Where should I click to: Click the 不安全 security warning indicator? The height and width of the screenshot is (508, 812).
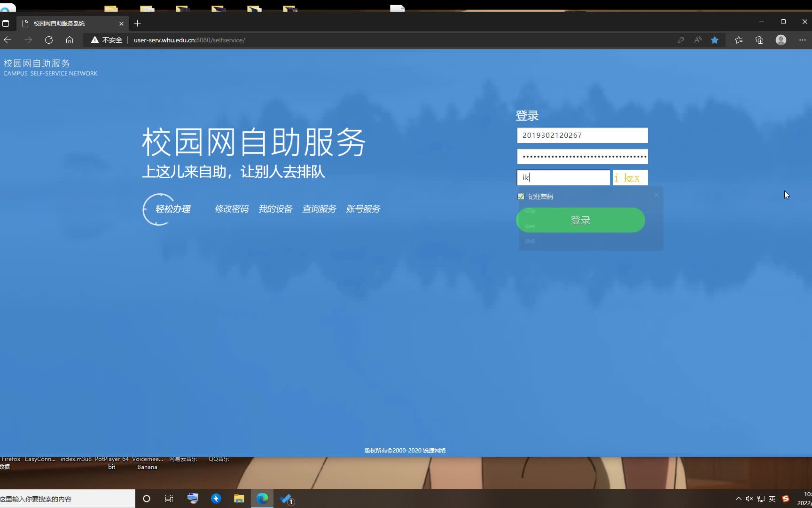[x=107, y=40]
